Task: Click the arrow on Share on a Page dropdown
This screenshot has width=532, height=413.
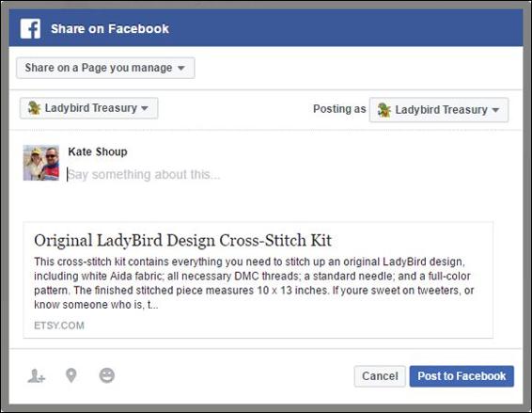Action: (x=181, y=68)
